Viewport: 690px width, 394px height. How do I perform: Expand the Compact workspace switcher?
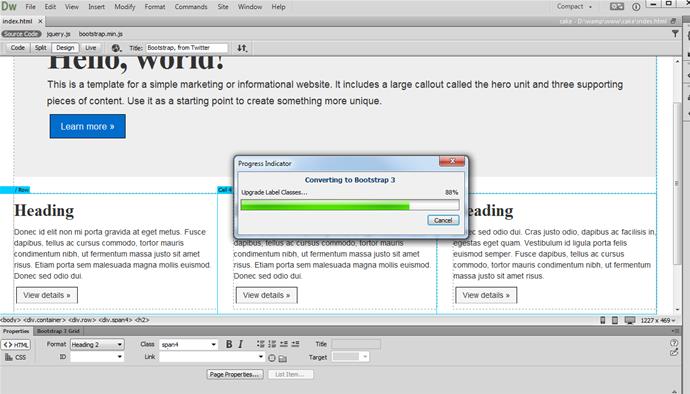click(574, 7)
